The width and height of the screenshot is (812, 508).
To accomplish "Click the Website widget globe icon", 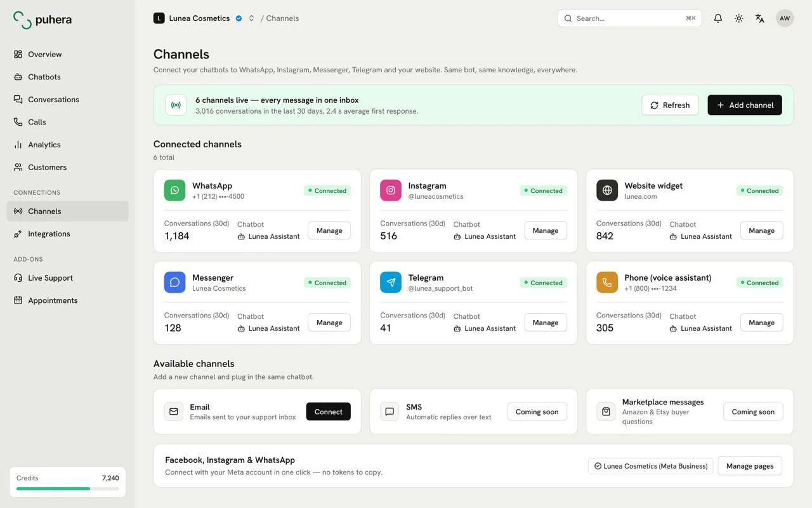I will (607, 190).
